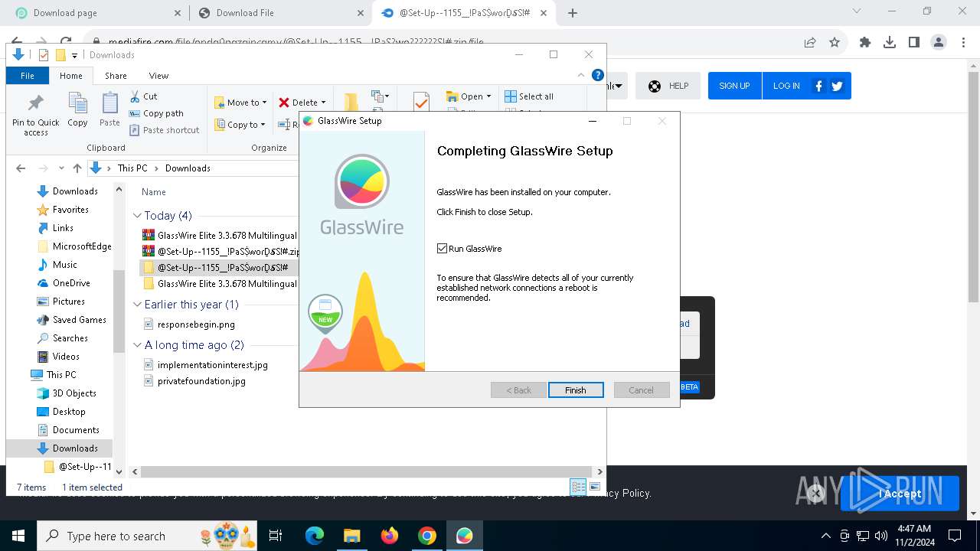The height and width of the screenshot is (551, 980).
Task: Select This PC in the navigation pane
Action: pyautogui.click(x=60, y=375)
